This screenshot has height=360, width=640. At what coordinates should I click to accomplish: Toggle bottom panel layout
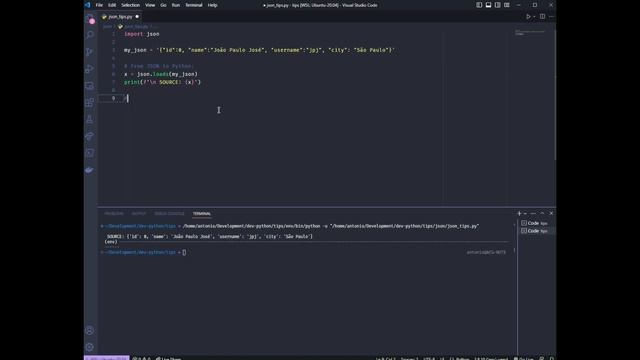coord(488,5)
